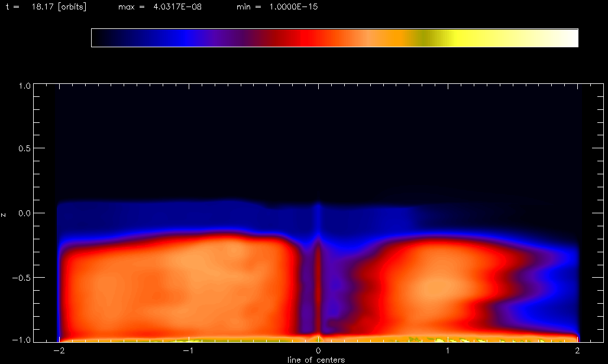Pick the bright yellow section of the colorbar
The height and width of the screenshot is (364, 608).
pos(467,38)
